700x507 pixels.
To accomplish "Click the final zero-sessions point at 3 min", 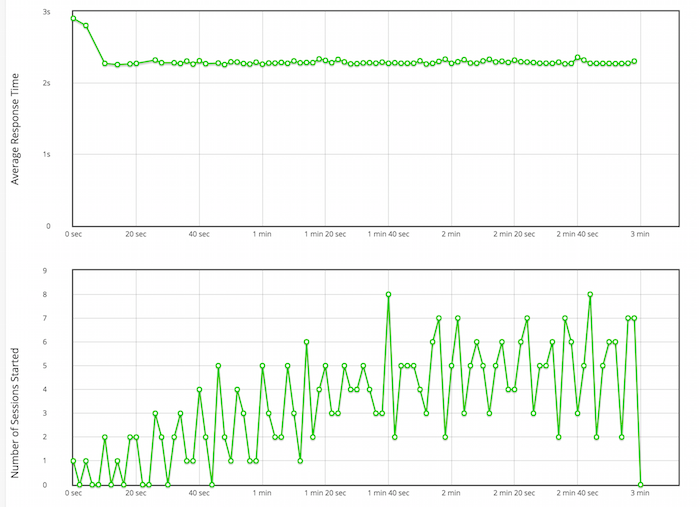I will click(641, 485).
